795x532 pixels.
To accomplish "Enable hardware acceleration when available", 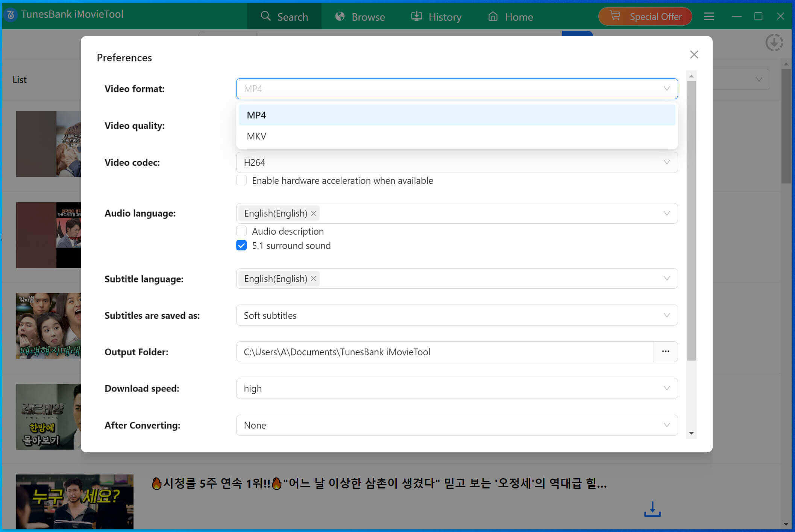I will (241, 180).
